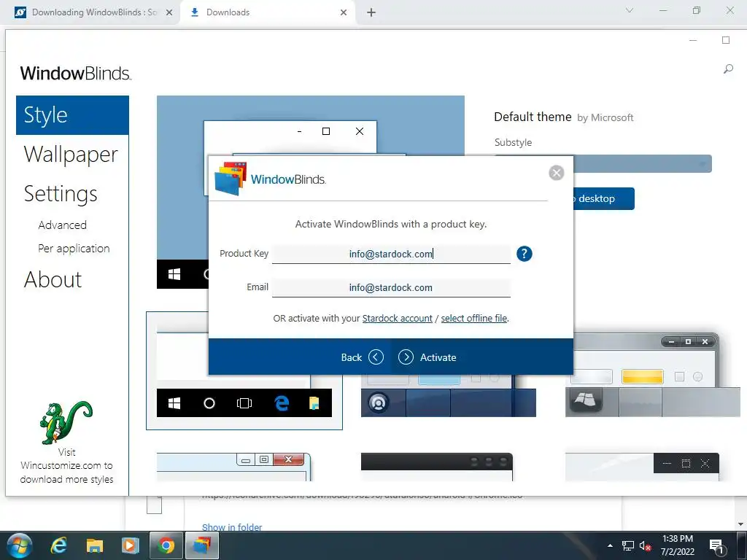
Task: Click the Product Key input field
Action: [x=391, y=254]
